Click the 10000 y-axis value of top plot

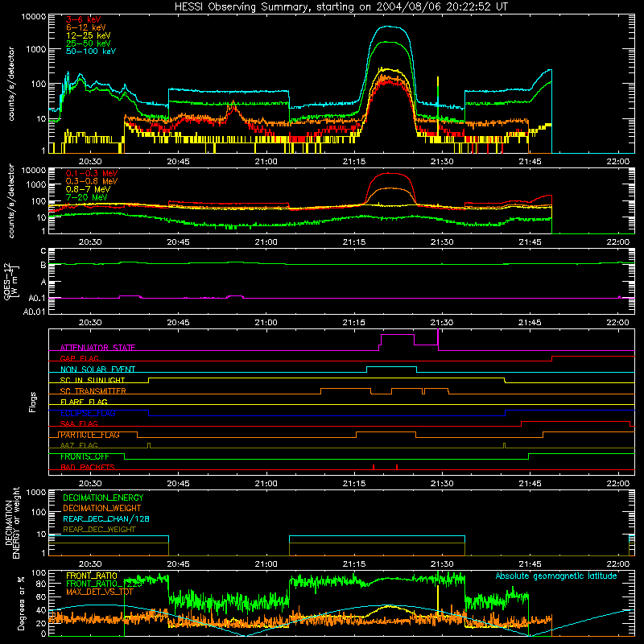point(34,17)
